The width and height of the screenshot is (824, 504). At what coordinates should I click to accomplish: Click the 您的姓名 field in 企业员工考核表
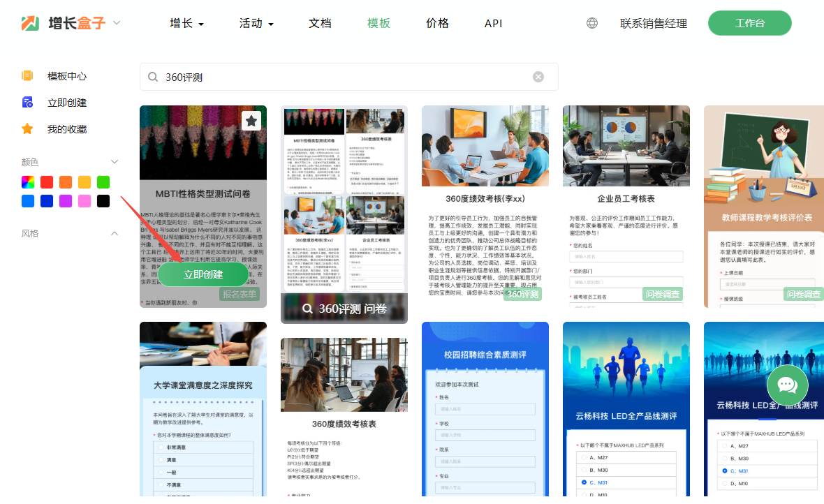pyautogui.click(x=626, y=256)
